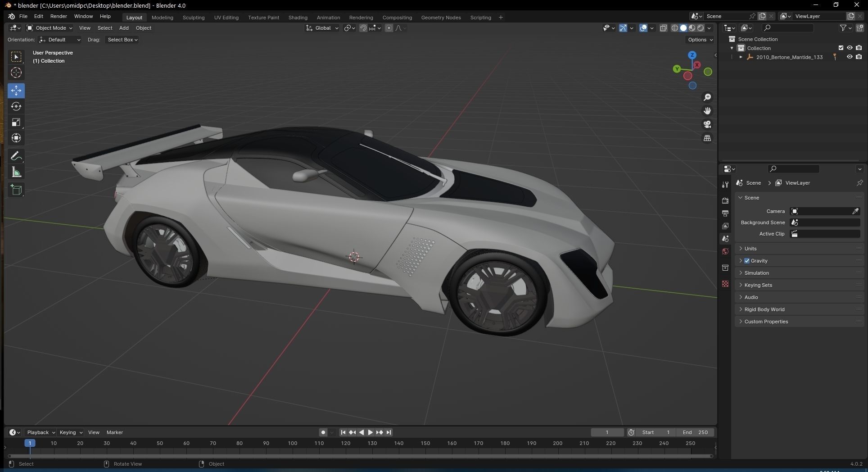The height and width of the screenshot is (472, 868).
Task: Toggle snapping magnet icon
Action: (363, 28)
